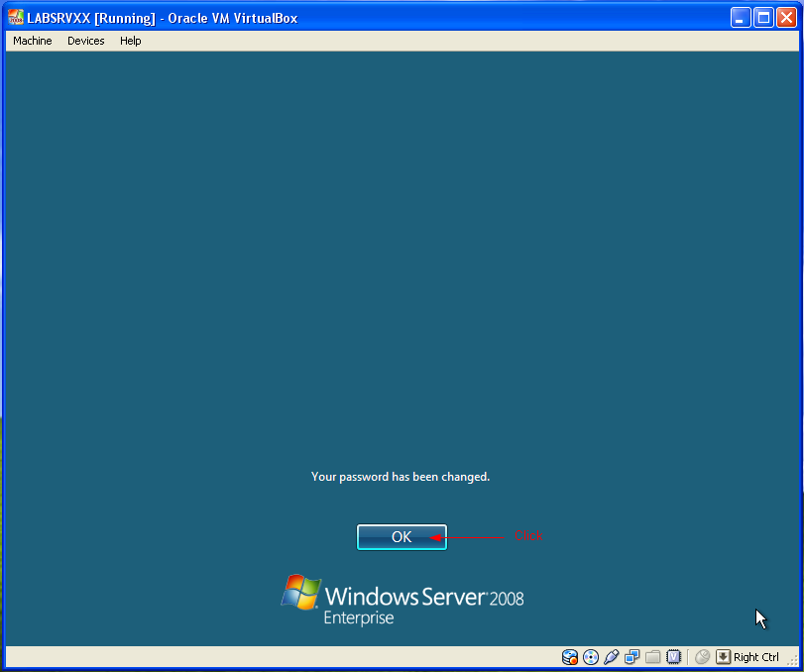Click the Windows Server 2008 logo
Image resolution: width=804 pixels, height=672 pixels.
pos(402,600)
